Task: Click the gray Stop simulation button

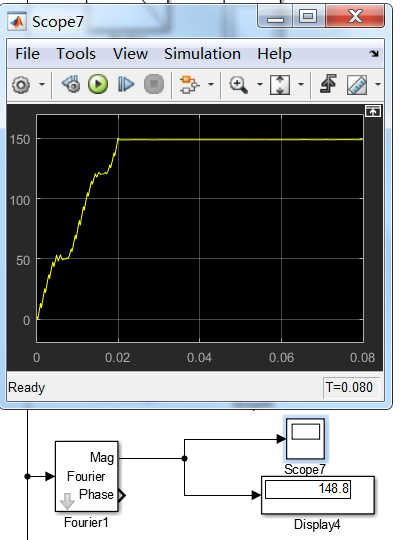Action: 154,84
